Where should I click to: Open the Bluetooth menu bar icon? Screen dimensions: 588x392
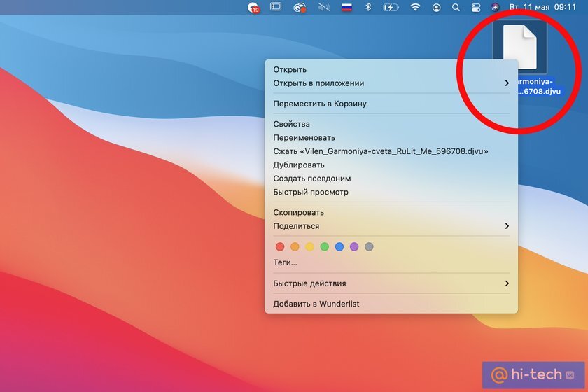(368, 7)
